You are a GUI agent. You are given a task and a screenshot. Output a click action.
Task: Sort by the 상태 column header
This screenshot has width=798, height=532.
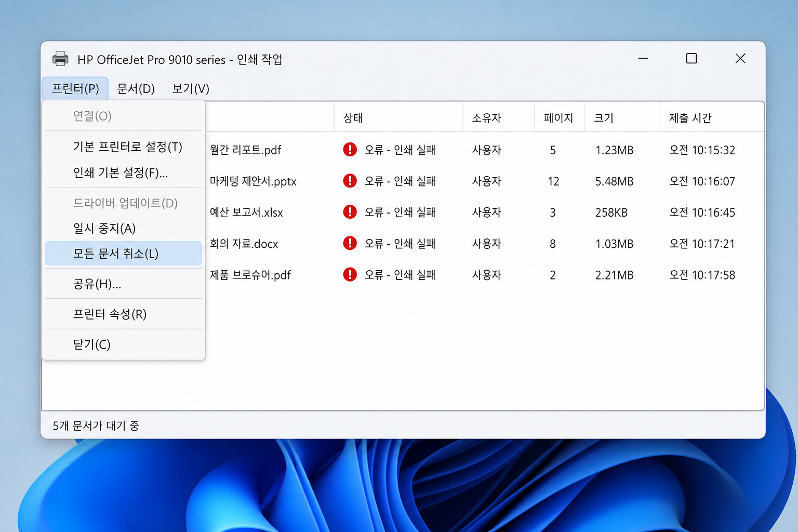point(398,118)
